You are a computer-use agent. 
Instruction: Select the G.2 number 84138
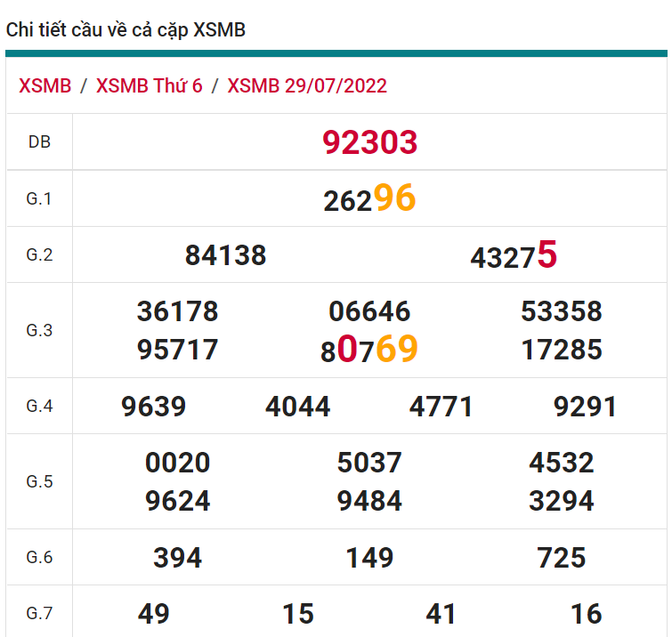click(x=226, y=256)
